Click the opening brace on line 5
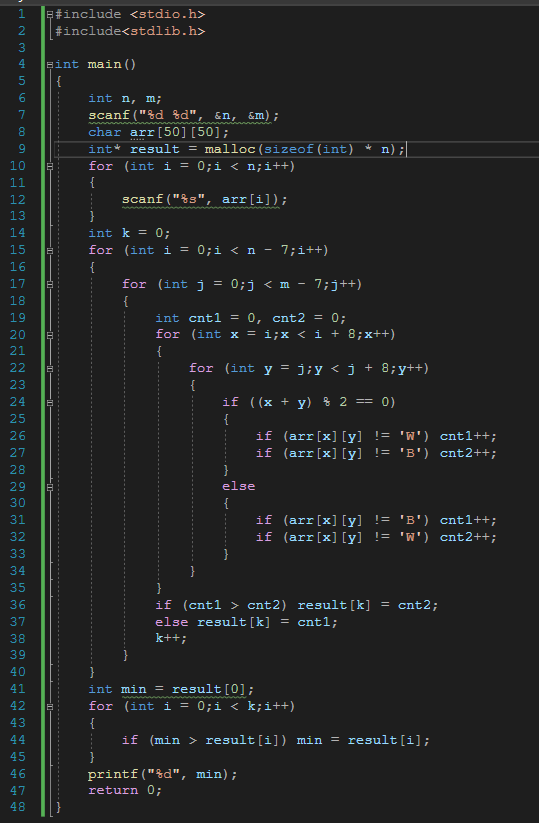539x823 pixels. (58, 81)
